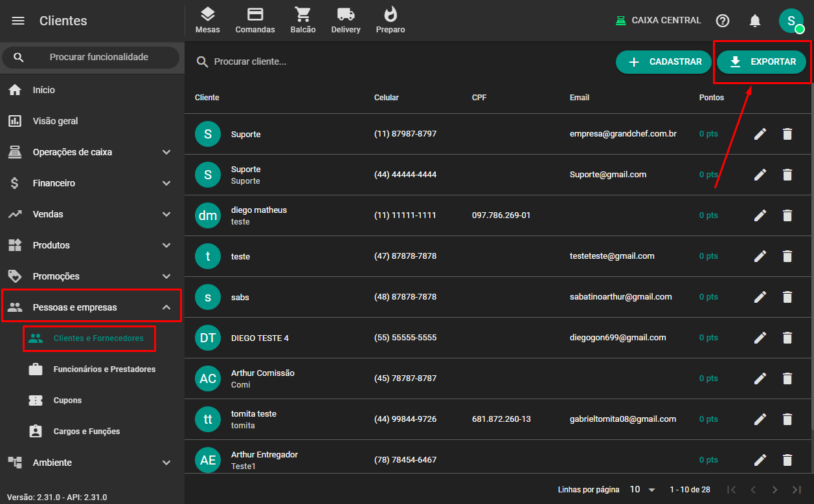Edit the diego matheus client row

pos(760,215)
